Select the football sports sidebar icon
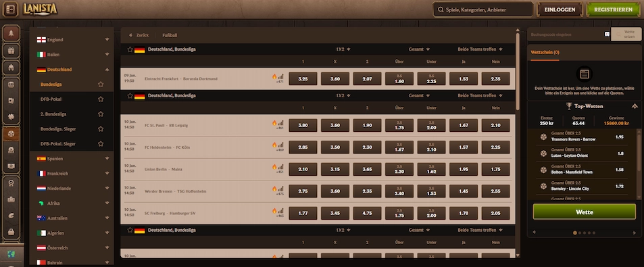This screenshot has width=644, height=267. [x=11, y=134]
